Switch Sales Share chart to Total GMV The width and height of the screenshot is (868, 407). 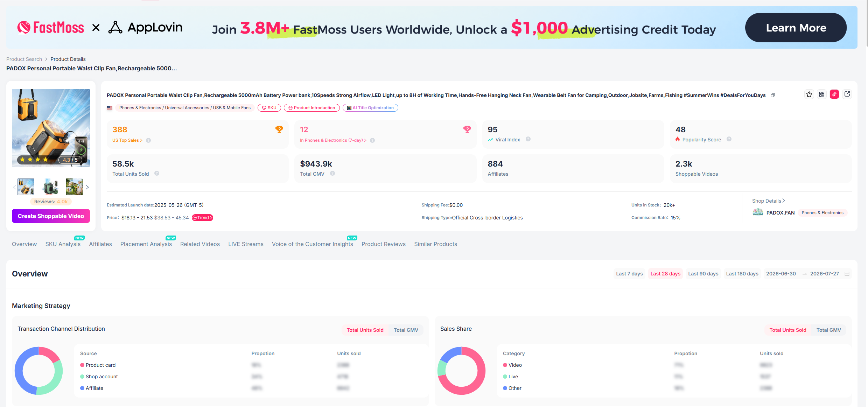tap(829, 330)
